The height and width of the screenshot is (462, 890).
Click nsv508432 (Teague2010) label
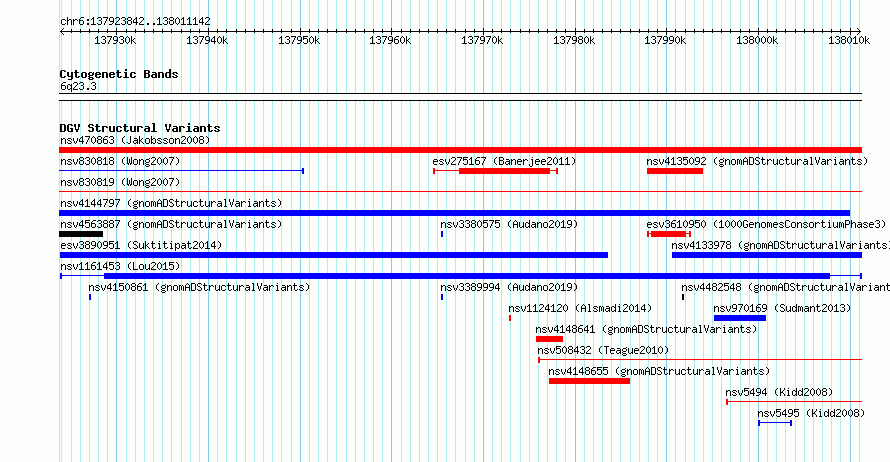[603, 350]
